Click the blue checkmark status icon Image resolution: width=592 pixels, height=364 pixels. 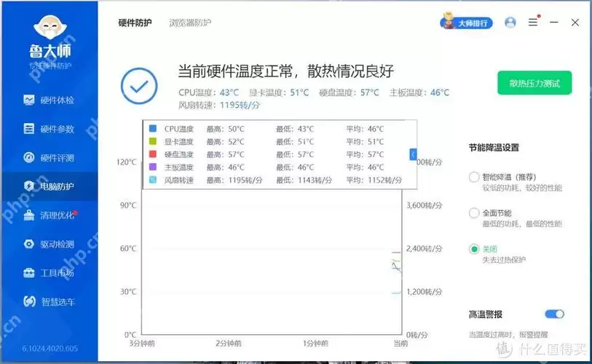tap(139, 86)
